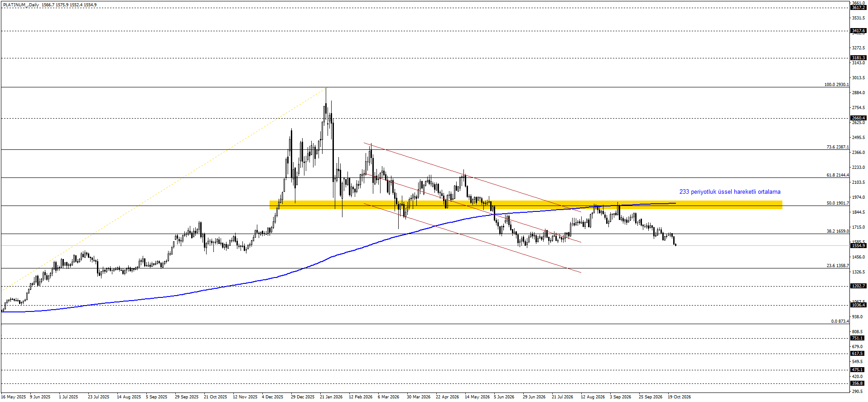Click the Fibonacci label '100.0 2930.1'
Viewport: 868px width, 402px height.
pos(836,85)
